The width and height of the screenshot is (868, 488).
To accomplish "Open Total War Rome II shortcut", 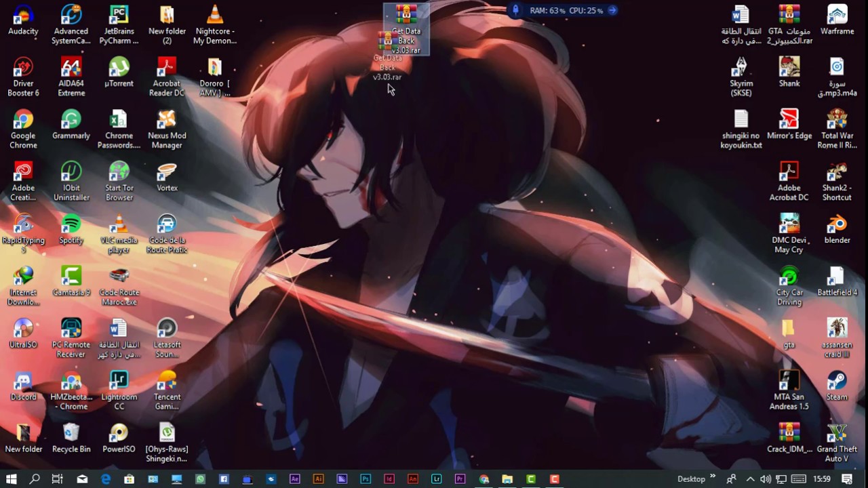I will pos(837,129).
